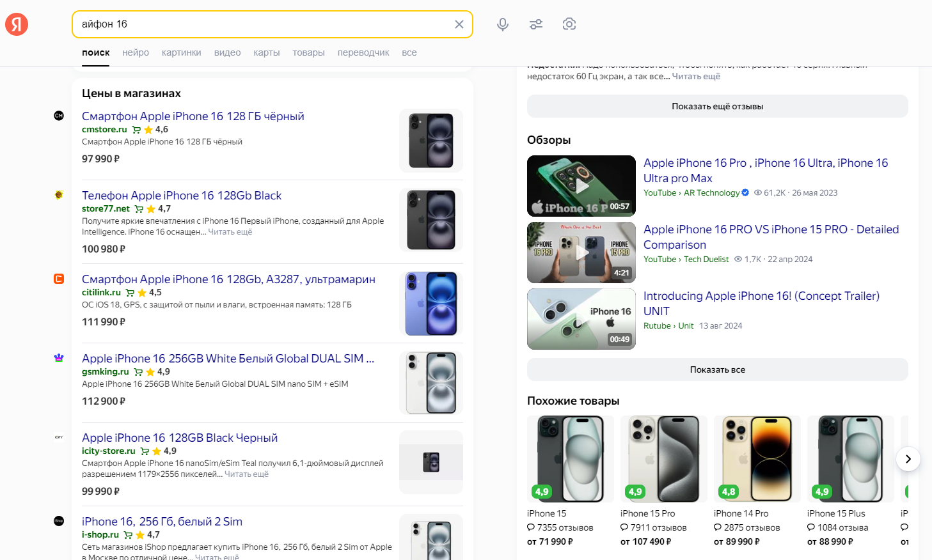Click the cart icon next to citilink.ru

coord(130,293)
